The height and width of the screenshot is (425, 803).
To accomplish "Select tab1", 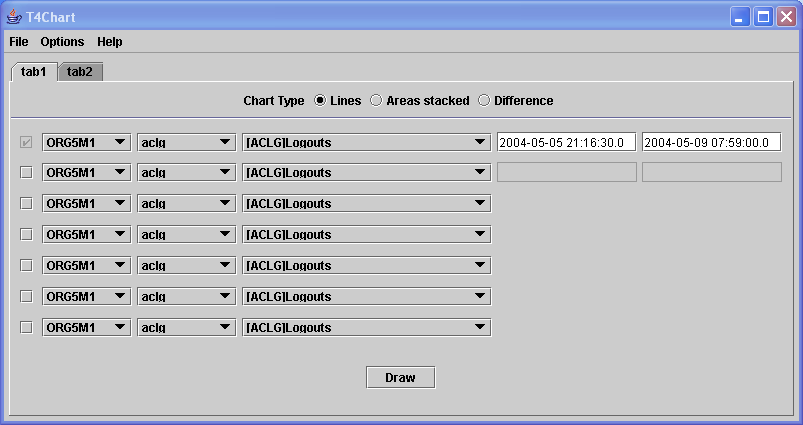I will 34,72.
